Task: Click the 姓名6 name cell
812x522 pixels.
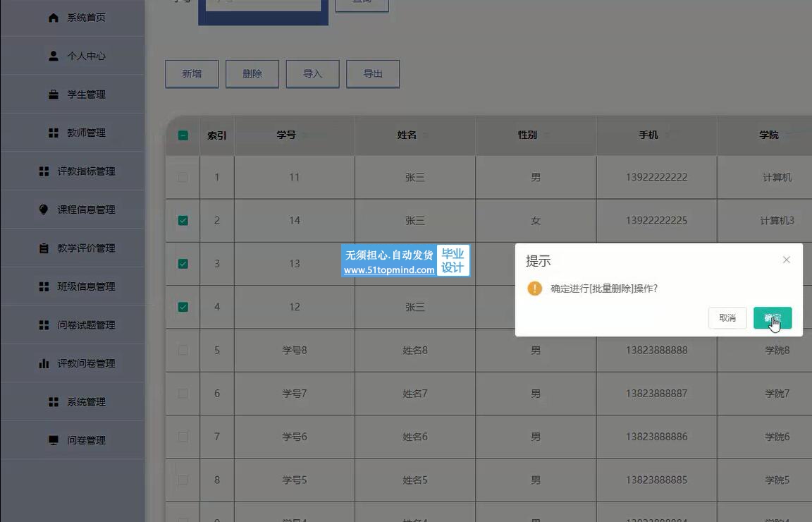Action: [x=415, y=437]
